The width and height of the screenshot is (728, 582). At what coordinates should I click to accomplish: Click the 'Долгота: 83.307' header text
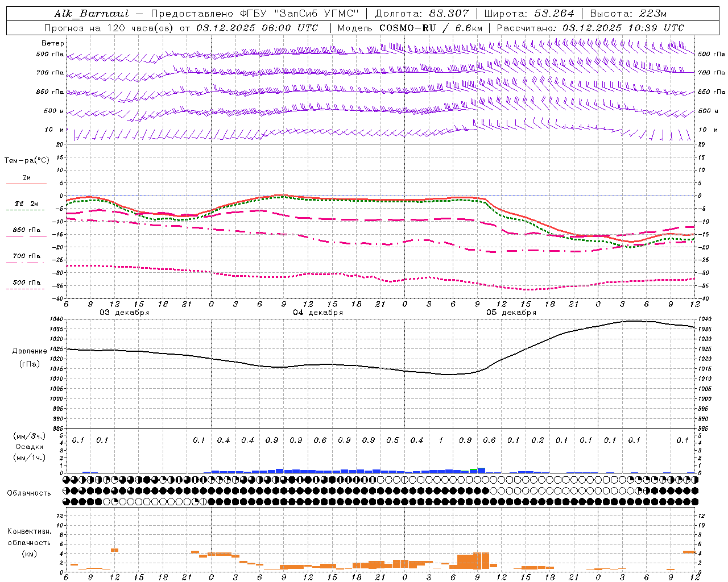[422, 14]
